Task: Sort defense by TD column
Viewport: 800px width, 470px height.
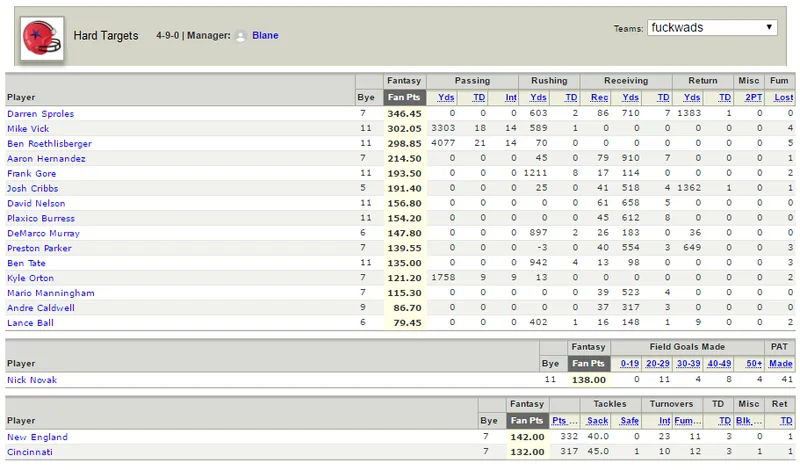Action: (725, 421)
